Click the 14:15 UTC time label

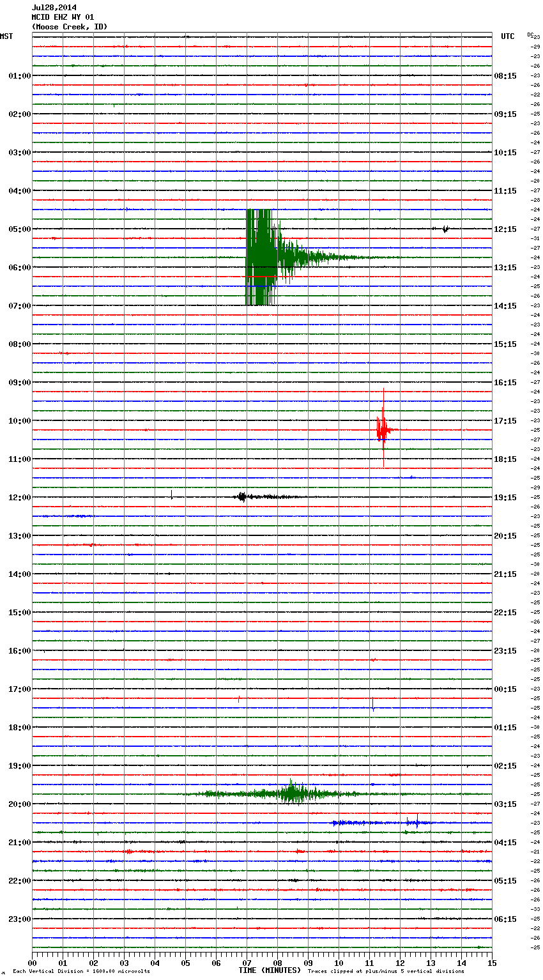point(505,306)
